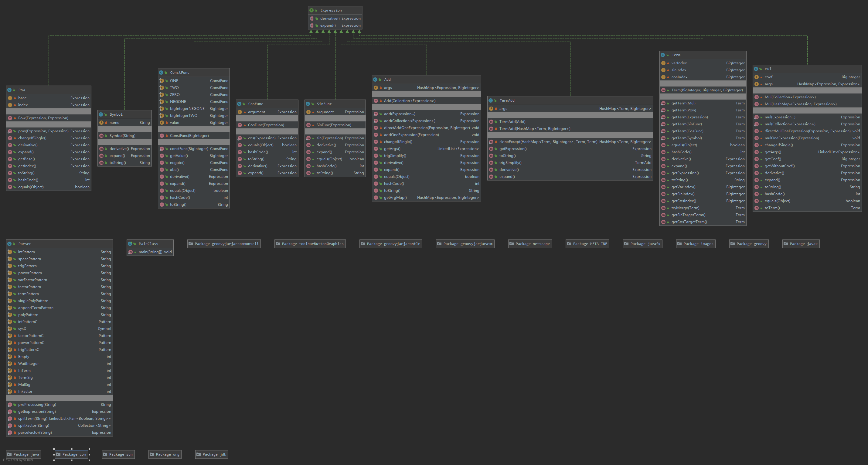Click the Mul class icon

pos(756,69)
